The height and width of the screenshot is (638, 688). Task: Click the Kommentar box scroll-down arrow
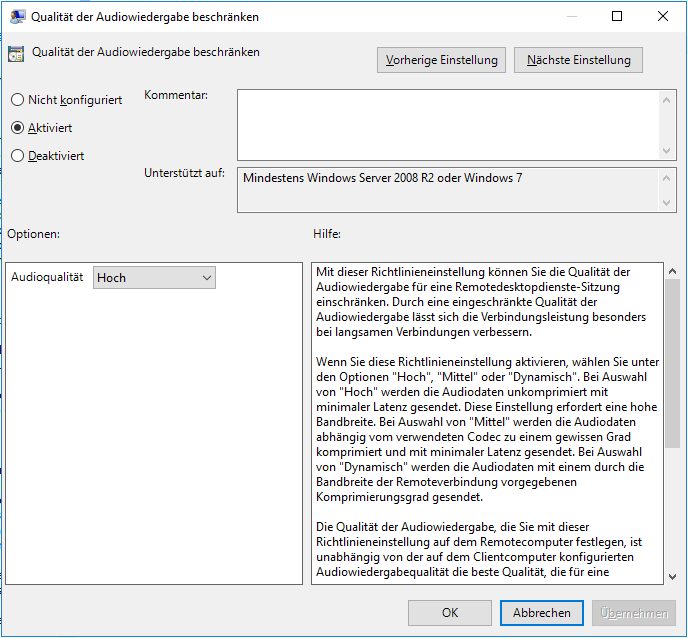(667, 150)
